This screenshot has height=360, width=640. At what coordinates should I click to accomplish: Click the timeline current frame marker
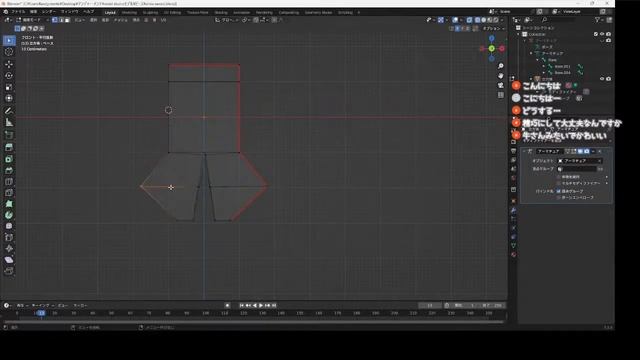[41, 313]
